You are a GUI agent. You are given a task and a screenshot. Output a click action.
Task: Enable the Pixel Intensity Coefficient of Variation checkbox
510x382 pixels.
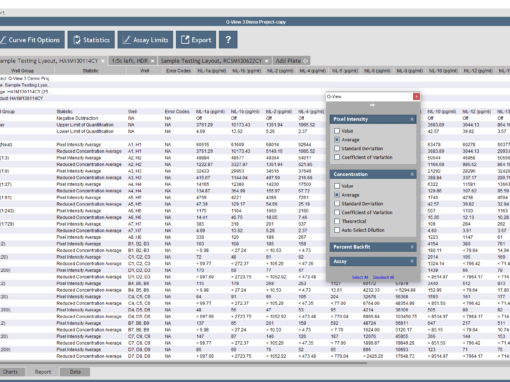(x=337, y=157)
